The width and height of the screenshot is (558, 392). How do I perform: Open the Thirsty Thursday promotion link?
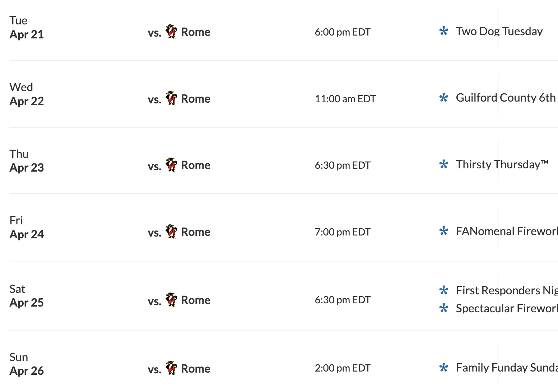click(x=502, y=164)
